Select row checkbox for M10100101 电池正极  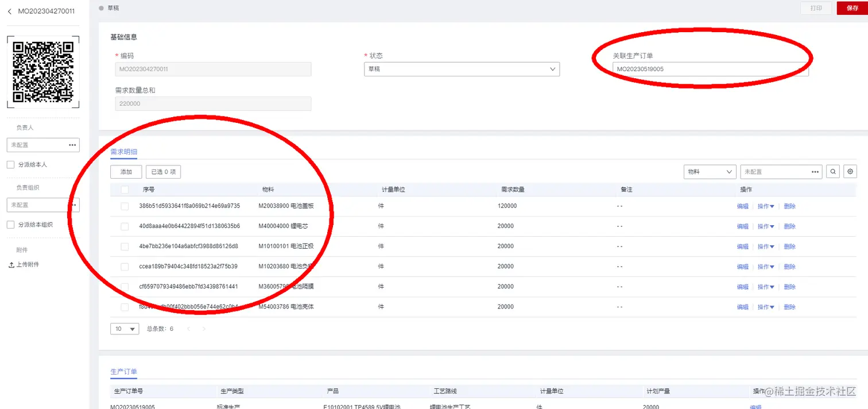pos(125,246)
